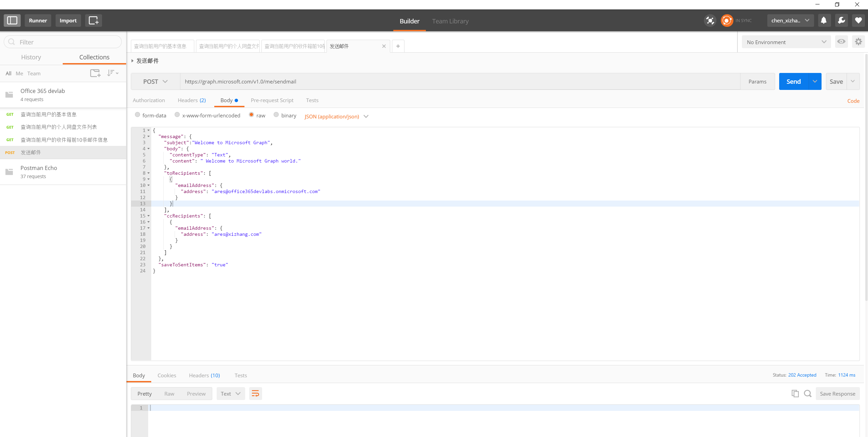Click the new collection folder icon
The image size is (868, 437).
95,73
